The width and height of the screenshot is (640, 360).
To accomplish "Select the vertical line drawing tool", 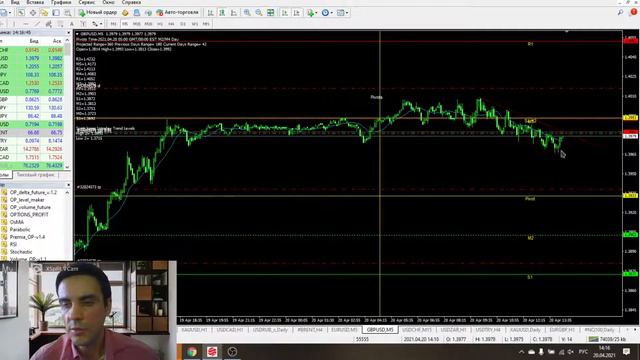I will coord(14,24).
